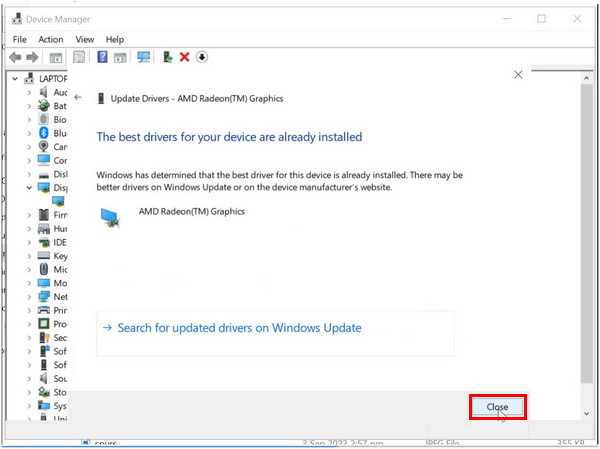
Task: Select the Bluetooth category icon in tree
Action: (x=44, y=133)
